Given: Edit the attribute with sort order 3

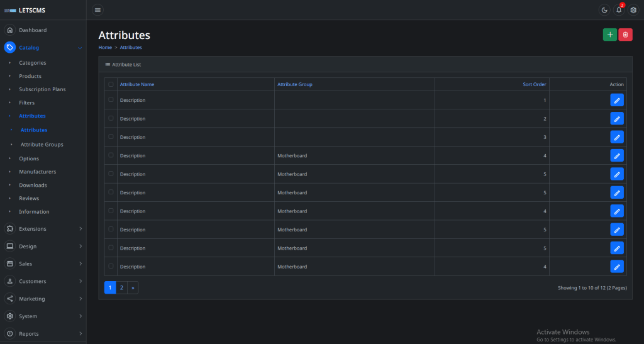Looking at the screenshot, I should [x=617, y=137].
